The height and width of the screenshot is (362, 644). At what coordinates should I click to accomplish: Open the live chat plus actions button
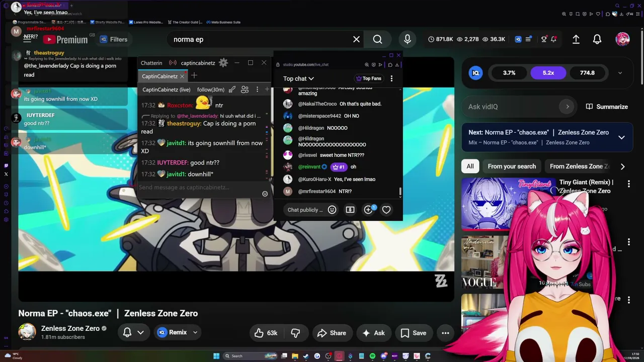coord(368,210)
